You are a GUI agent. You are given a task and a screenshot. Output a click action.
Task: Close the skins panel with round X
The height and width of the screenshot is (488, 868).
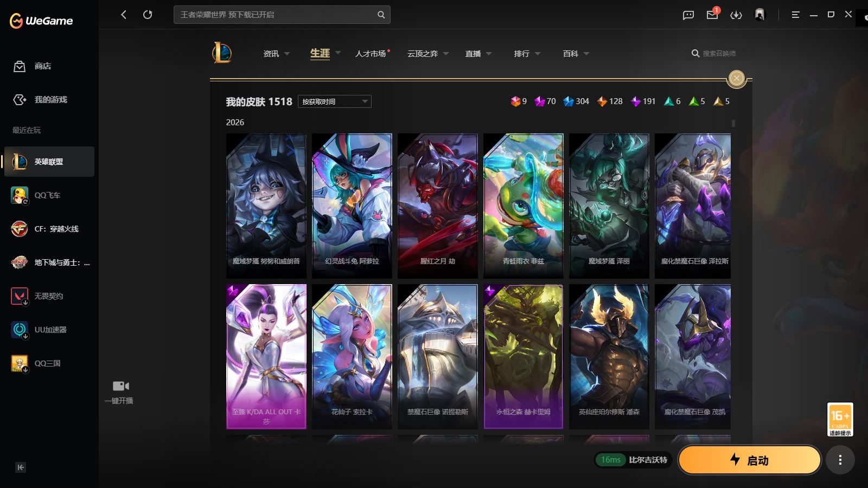pyautogui.click(x=736, y=79)
